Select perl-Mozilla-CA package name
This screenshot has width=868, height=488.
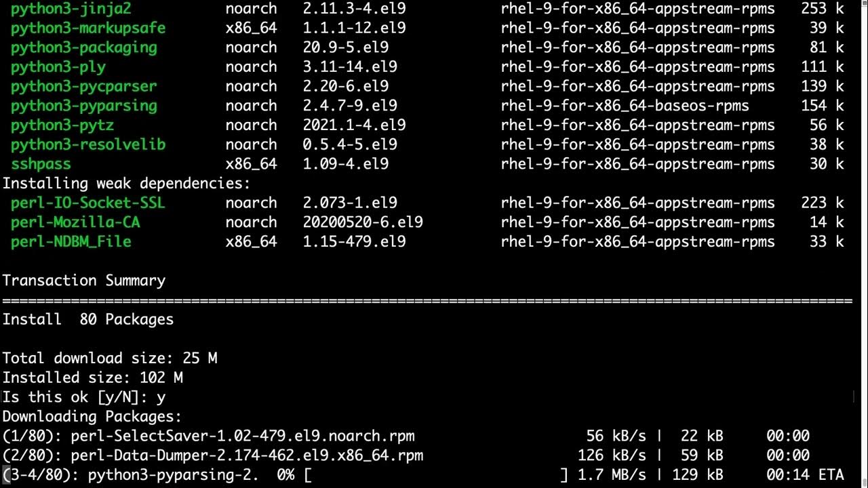click(x=75, y=222)
